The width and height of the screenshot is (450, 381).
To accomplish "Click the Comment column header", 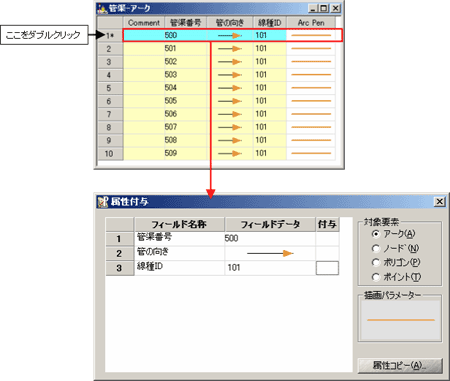I will point(144,23).
